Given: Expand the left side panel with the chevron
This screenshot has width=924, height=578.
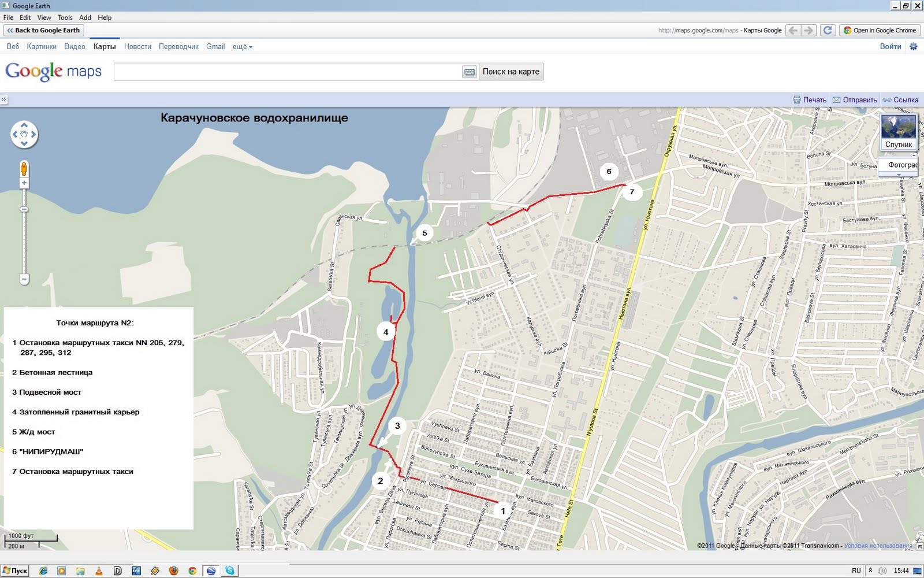Looking at the screenshot, I should [x=3, y=99].
